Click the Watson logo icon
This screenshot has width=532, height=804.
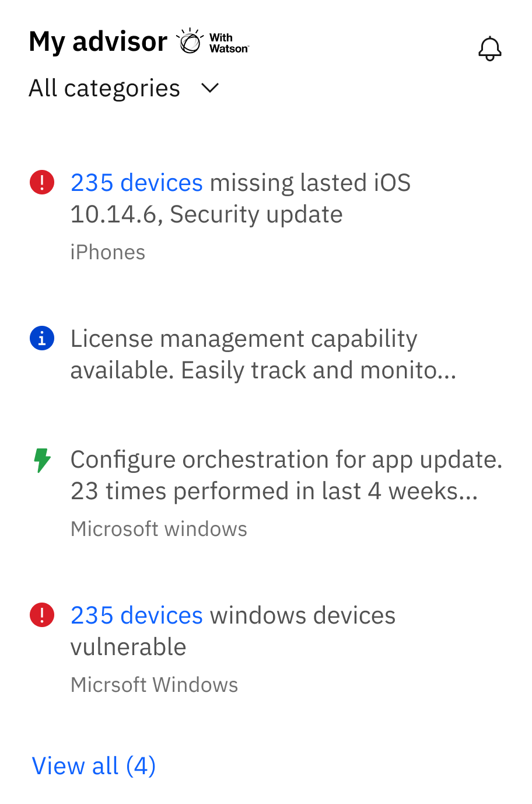[190, 41]
